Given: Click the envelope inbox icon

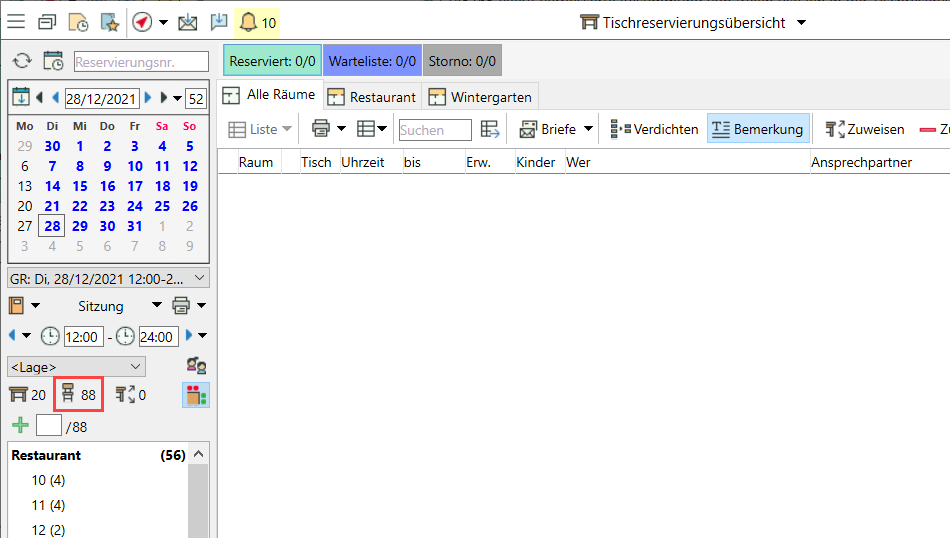Looking at the screenshot, I should 187,22.
